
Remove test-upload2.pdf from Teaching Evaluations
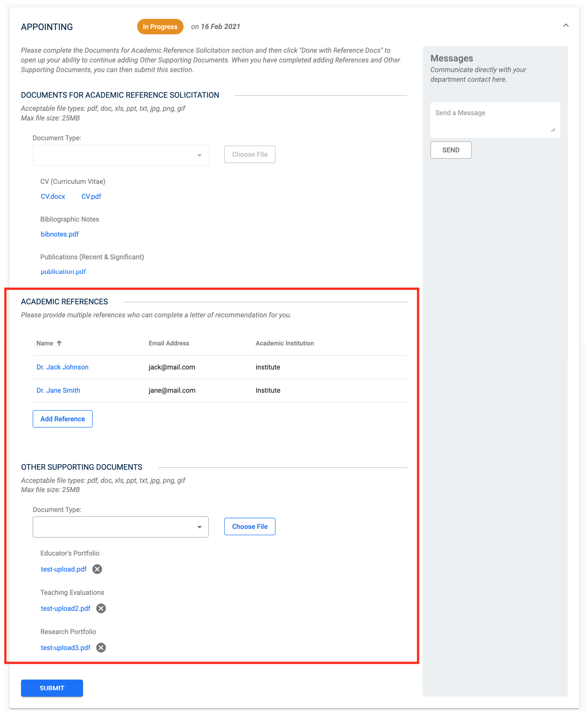[101, 608]
